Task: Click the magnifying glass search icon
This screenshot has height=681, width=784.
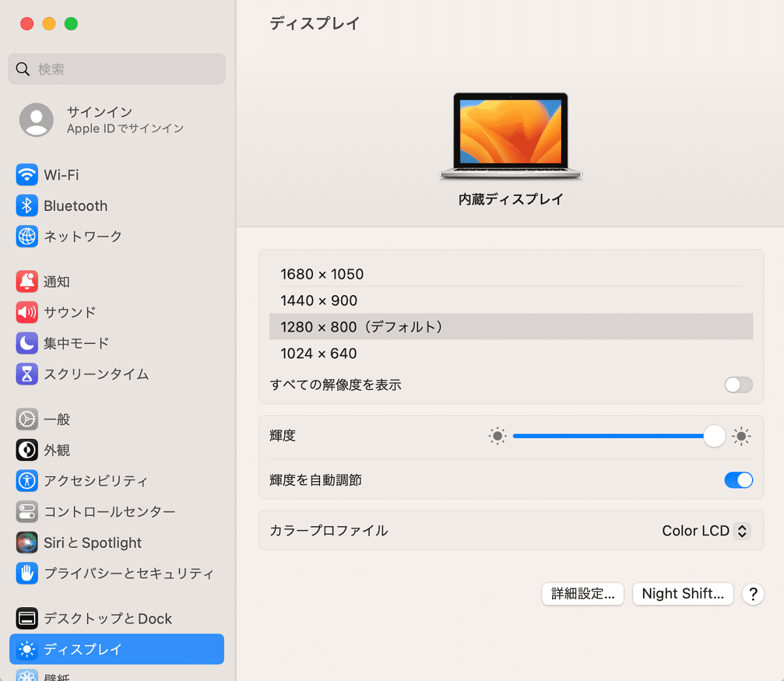Action: coord(23,69)
